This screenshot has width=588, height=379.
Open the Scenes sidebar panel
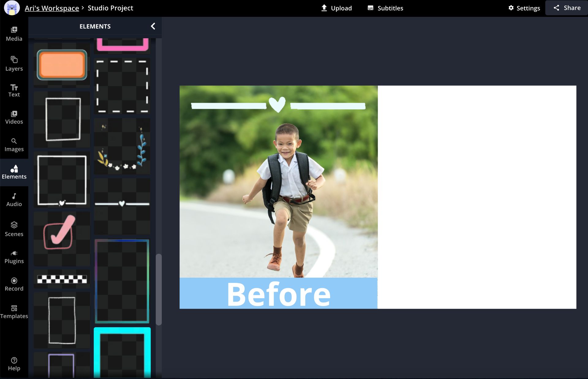14,229
